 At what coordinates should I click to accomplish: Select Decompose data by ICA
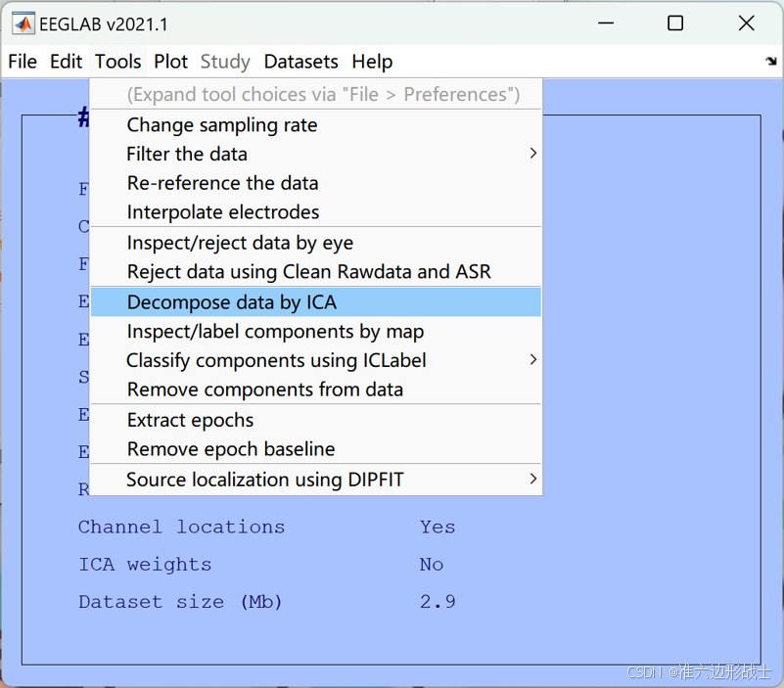pos(315,302)
